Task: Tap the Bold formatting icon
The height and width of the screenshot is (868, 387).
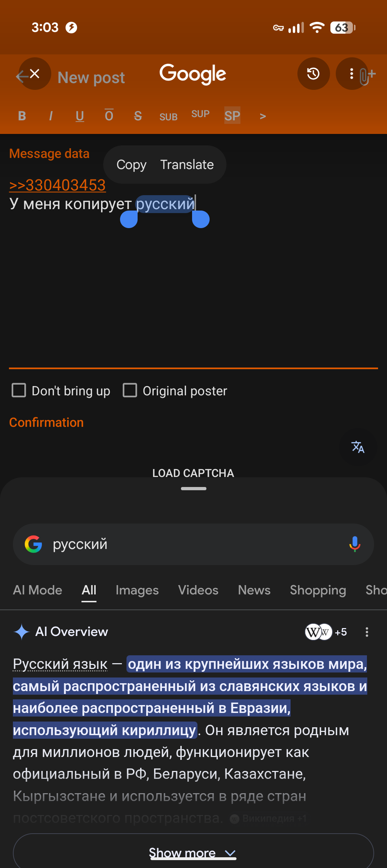Action: pyautogui.click(x=22, y=116)
